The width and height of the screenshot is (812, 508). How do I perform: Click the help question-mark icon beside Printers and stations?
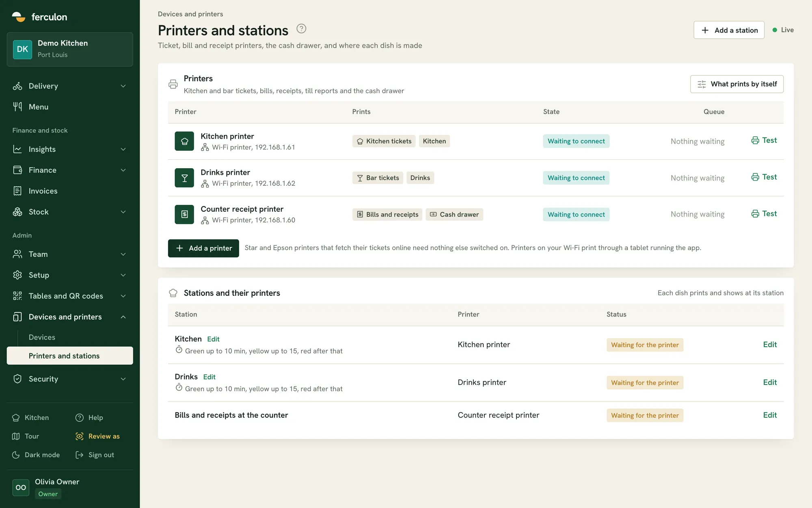pyautogui.click(x=301, y=29)
